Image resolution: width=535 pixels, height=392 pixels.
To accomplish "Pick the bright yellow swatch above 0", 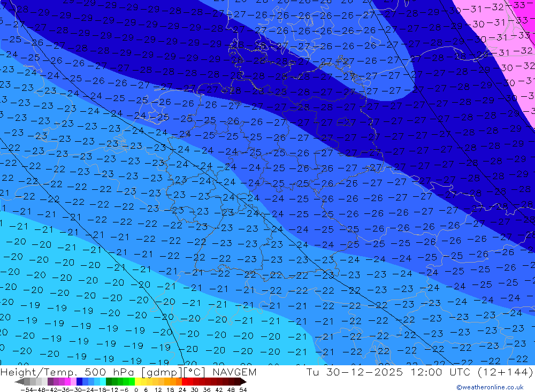I will (x=137, y=381).
